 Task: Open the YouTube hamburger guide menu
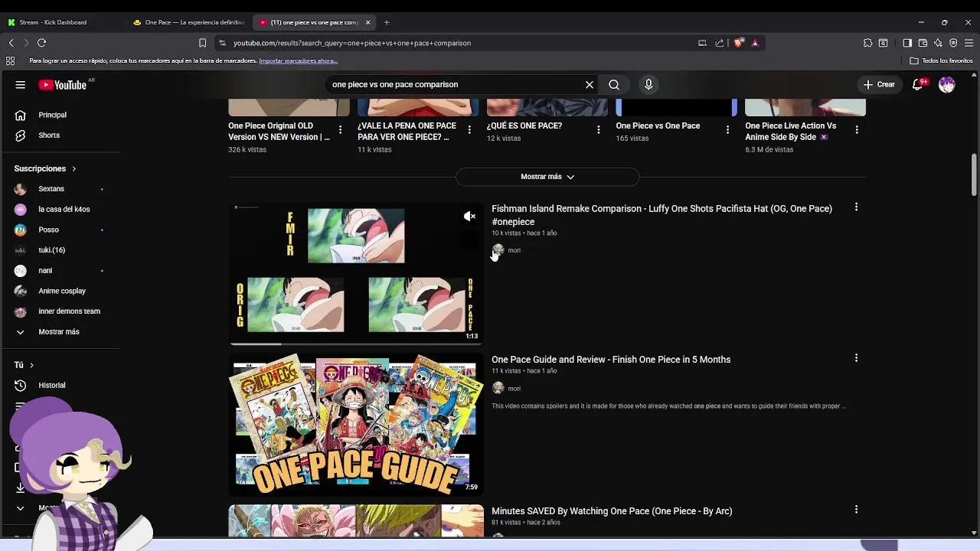21,85
